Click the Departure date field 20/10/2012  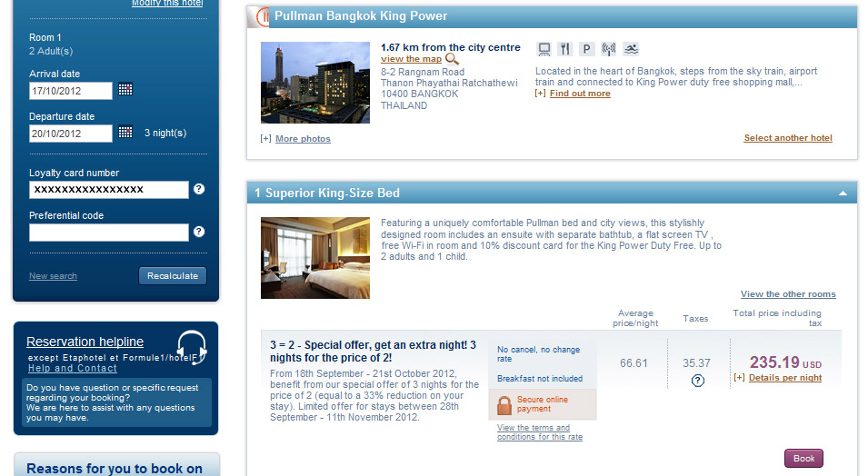pos(70,134)
